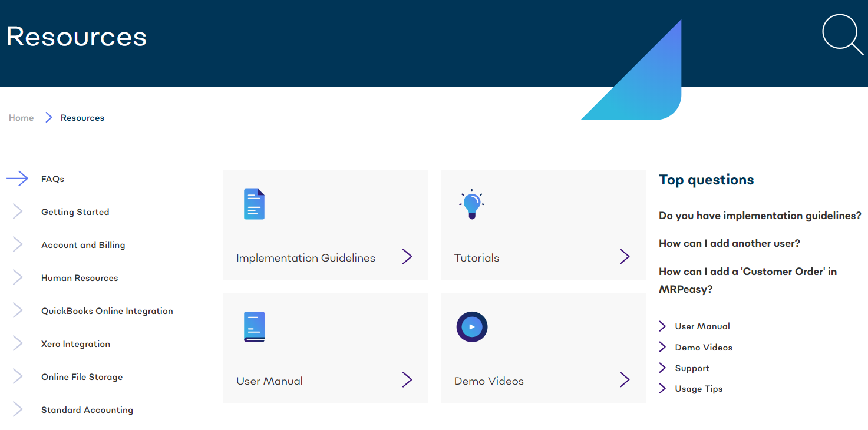Open 'Do you have implementation guidelines?' question
868x430 pixels.
click(760, 216)
